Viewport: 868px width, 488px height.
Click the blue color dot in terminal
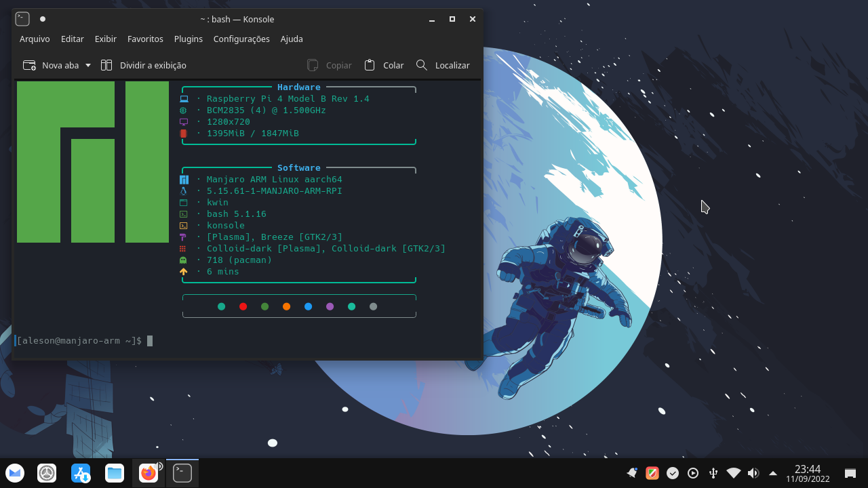(308, 306)
